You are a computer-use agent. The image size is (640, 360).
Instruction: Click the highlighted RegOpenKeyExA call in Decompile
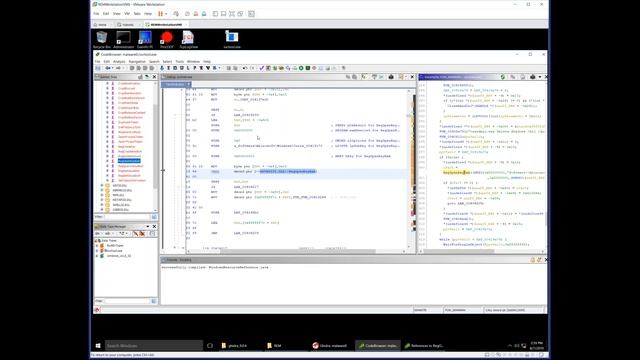[x=457, y=173]
